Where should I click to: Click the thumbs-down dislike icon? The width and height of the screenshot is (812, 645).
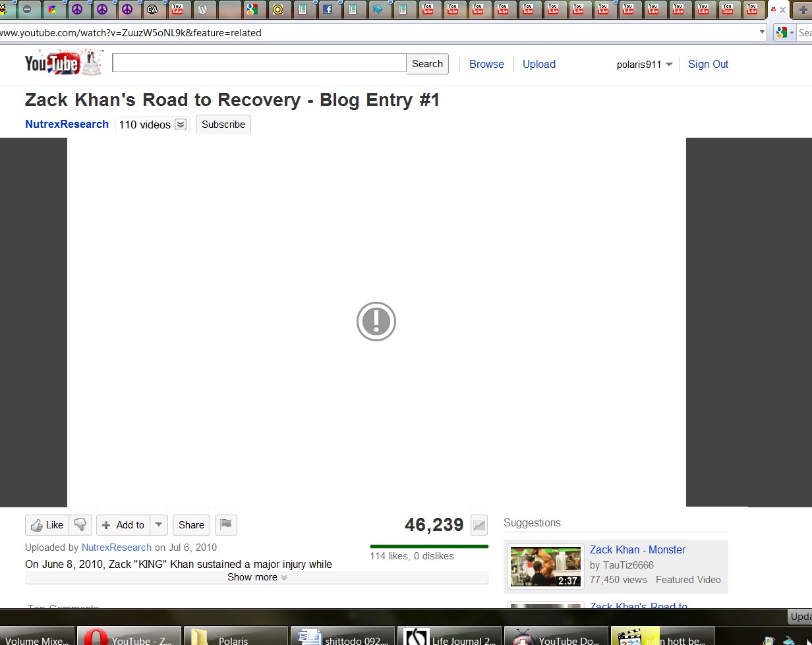[80, 524]
